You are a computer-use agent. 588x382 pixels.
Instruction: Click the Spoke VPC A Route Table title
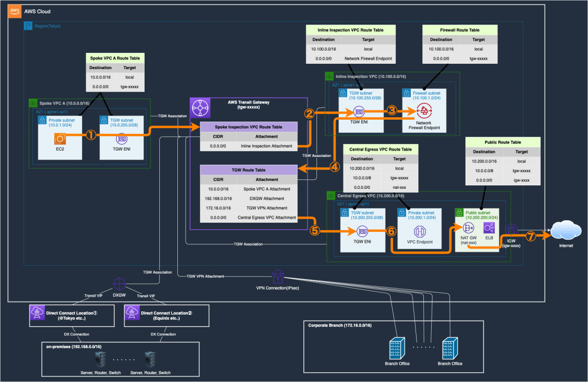click(x=115, y=57)
